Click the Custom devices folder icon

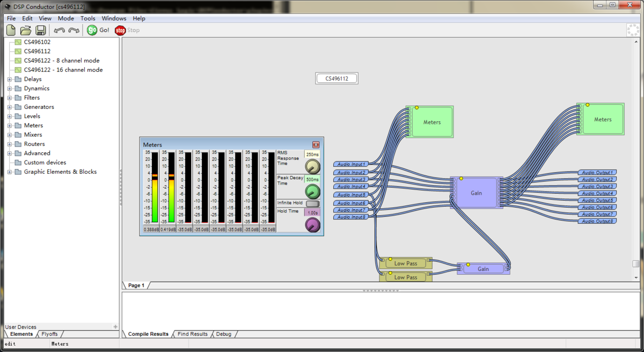18,163
